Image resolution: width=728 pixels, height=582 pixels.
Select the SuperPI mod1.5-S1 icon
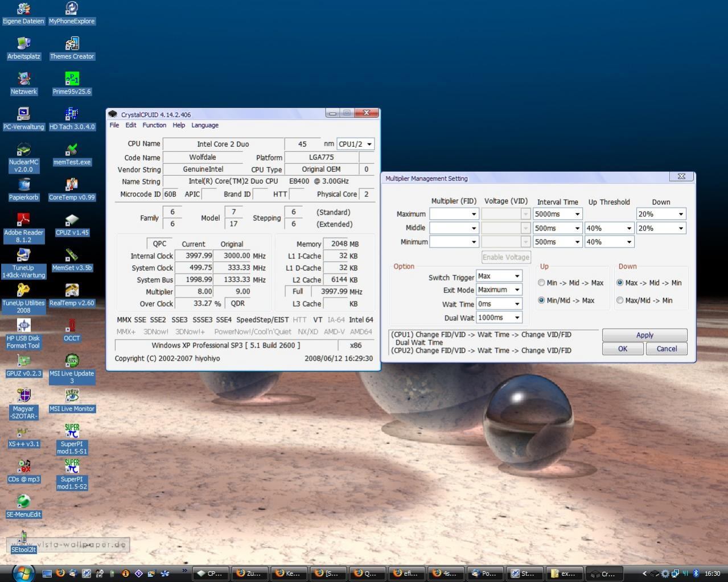(x=72, y=440)
